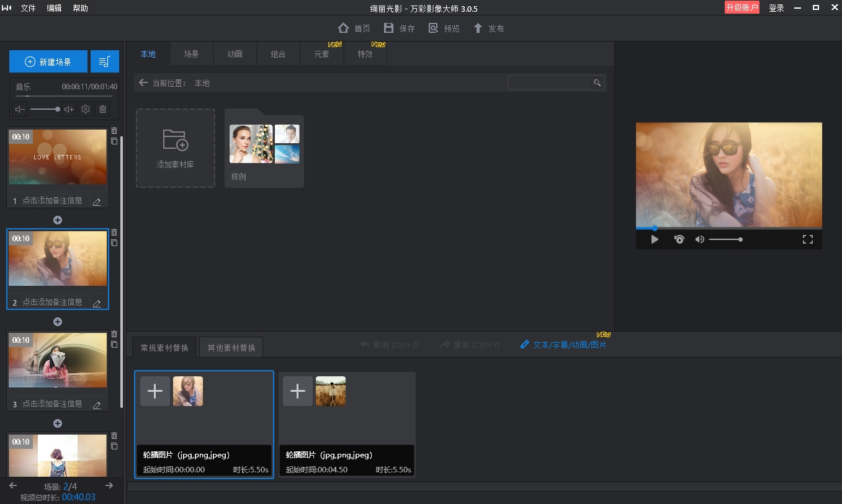
Task: Switch to the 动画 tab
Action: [x=235, y=54]
